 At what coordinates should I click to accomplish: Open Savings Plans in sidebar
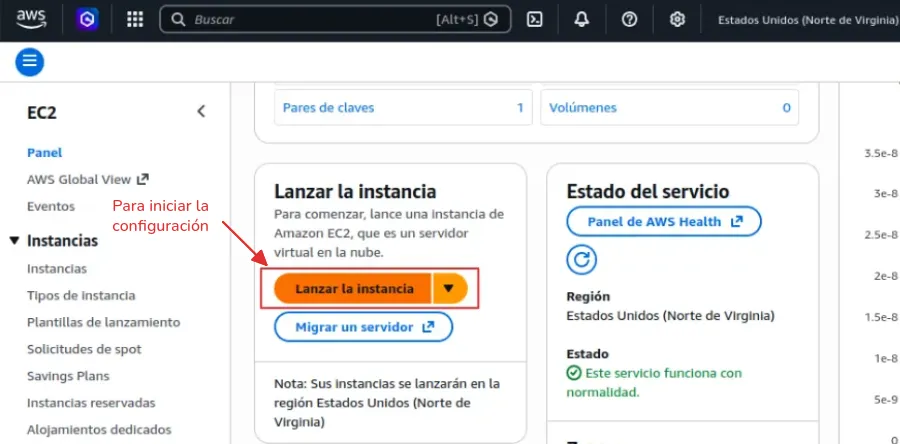pyautogui.click(x=68, y=376)
